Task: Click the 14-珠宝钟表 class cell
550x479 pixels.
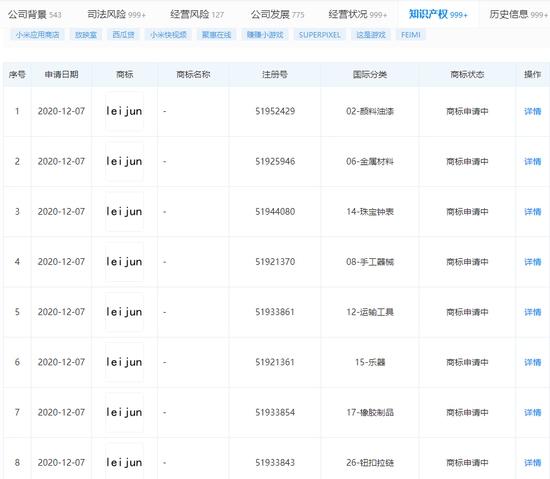Action: pos(370,212)
